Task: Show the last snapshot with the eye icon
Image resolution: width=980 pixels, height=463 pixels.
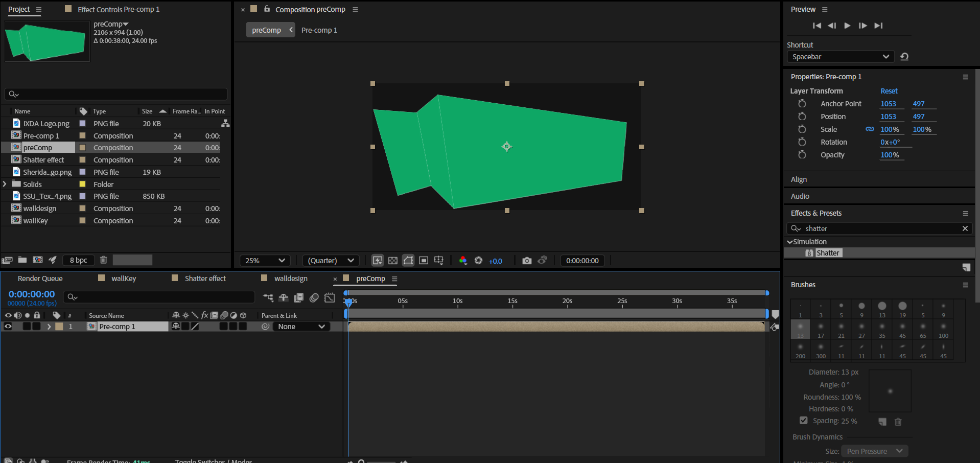Action: tap(543, 260)
